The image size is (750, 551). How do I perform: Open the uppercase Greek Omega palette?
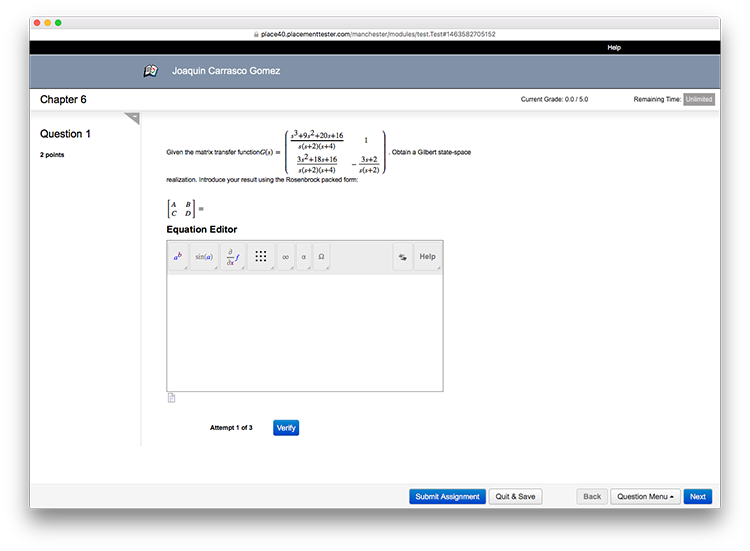[x=321, y=257]
